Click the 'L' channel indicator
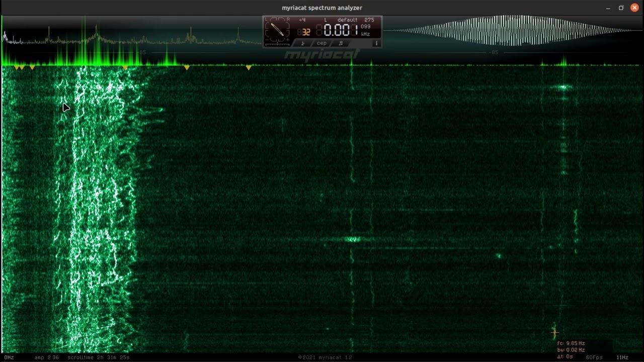The image size is (644, 362). click(326, 20)
